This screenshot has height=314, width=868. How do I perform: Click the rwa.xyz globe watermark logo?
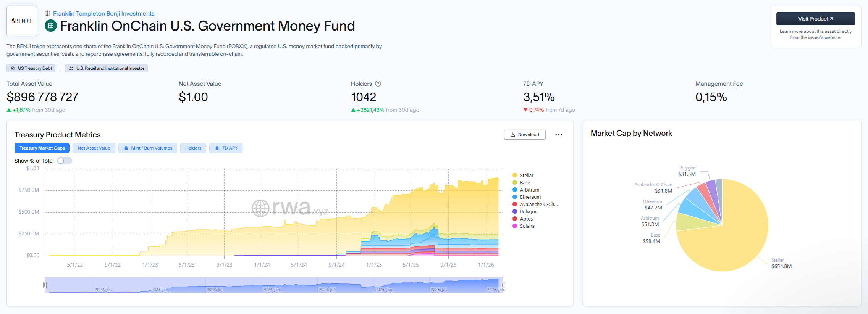point(260,208)
